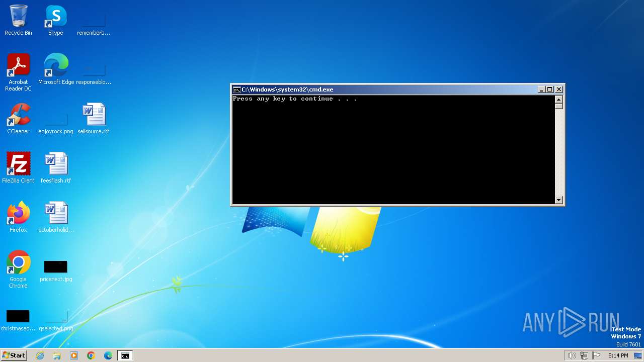This screenshot has width=644, height=362.
Task: Click the cmd scrollbar up arrow
Action: tap(558, 99)
